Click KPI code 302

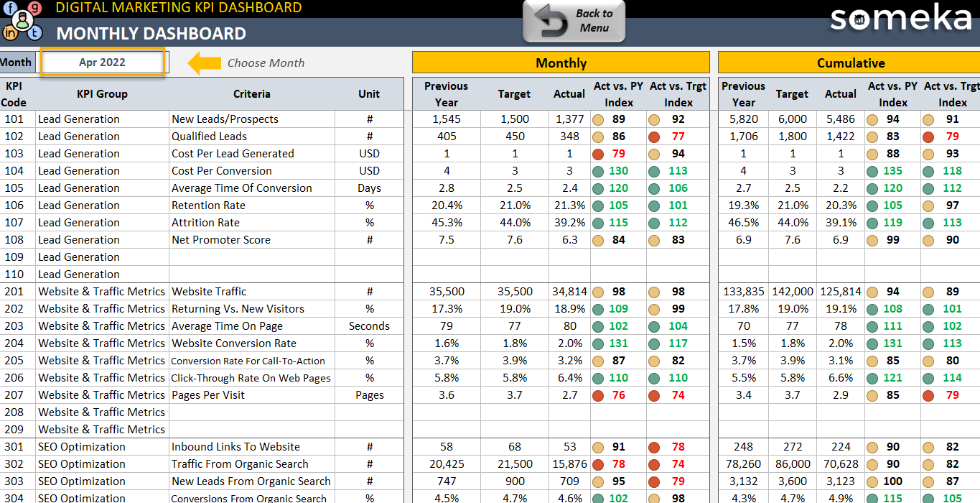pos(14,464)
